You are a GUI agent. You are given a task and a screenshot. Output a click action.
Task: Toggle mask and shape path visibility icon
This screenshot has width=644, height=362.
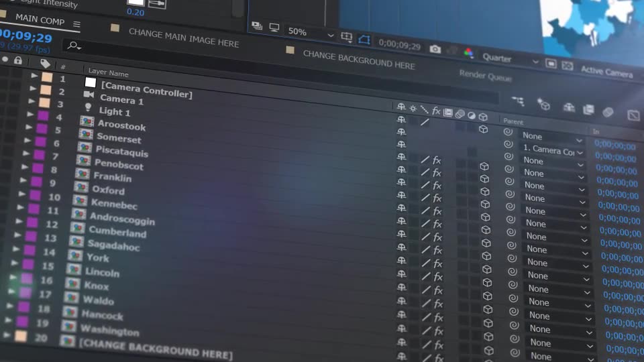coord(364,40)
